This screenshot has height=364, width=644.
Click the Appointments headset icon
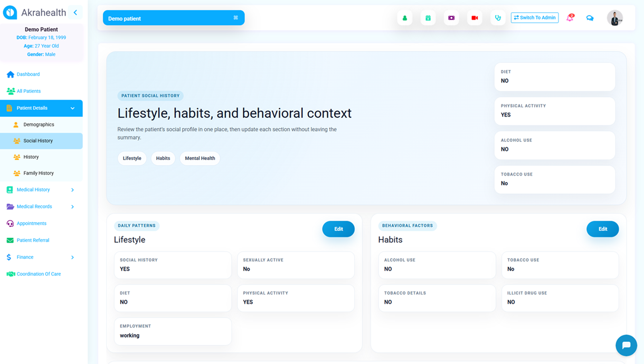[10, 224]
